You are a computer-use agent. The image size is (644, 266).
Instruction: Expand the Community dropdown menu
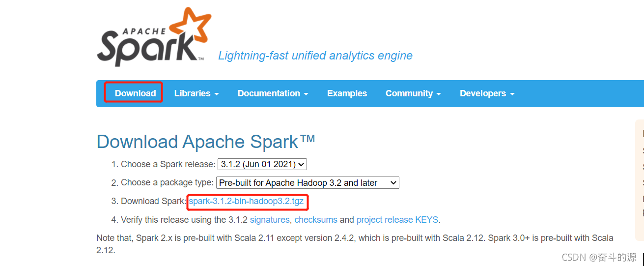point(413,93)
